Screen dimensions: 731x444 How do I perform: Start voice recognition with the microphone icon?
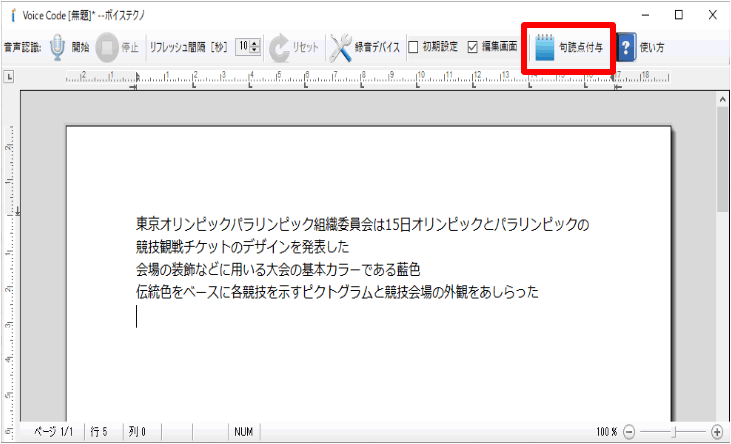click(57, 47)
